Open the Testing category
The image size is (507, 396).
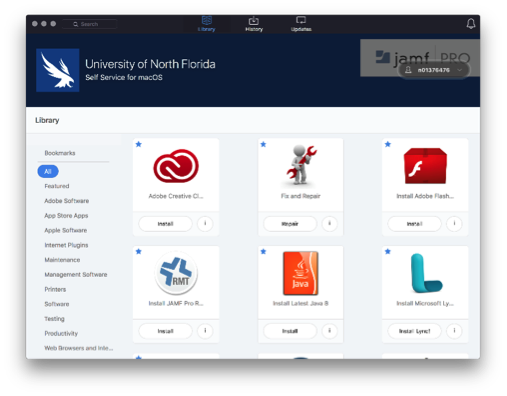click(55, 319)
